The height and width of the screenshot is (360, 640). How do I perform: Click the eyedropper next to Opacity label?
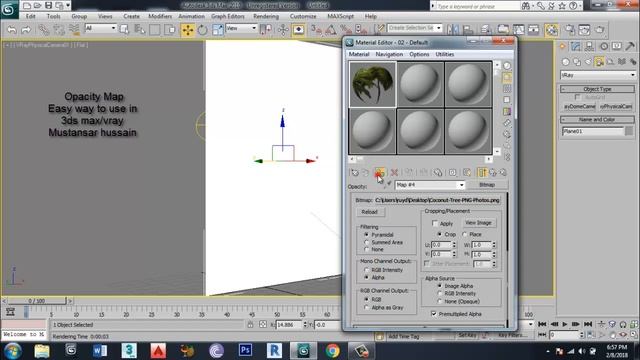pos(389,184)
